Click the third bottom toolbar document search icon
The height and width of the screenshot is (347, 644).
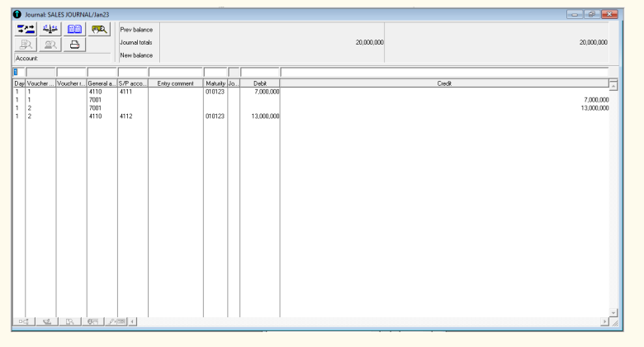[70, 321]
